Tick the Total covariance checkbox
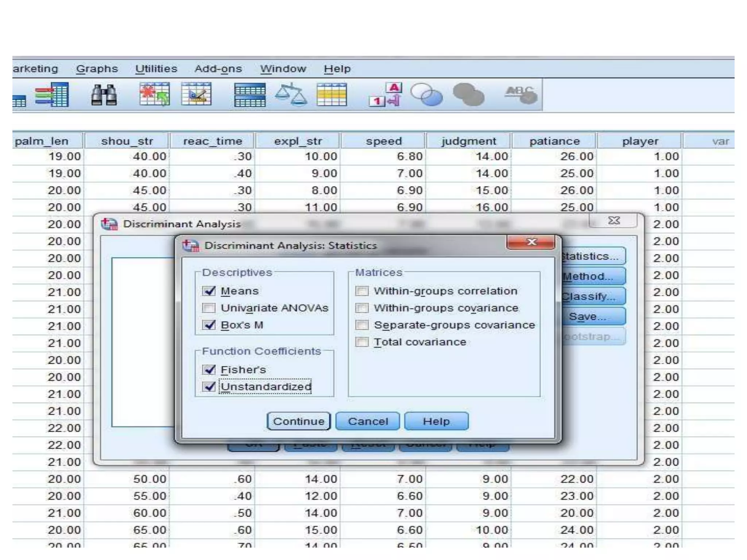 tap(362, 342)
